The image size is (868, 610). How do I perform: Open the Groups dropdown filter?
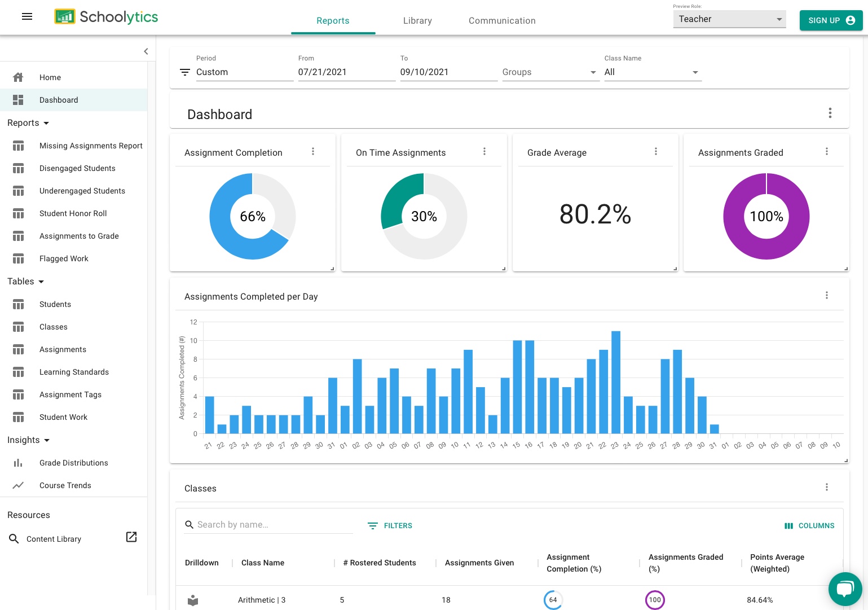coord(549,72)
